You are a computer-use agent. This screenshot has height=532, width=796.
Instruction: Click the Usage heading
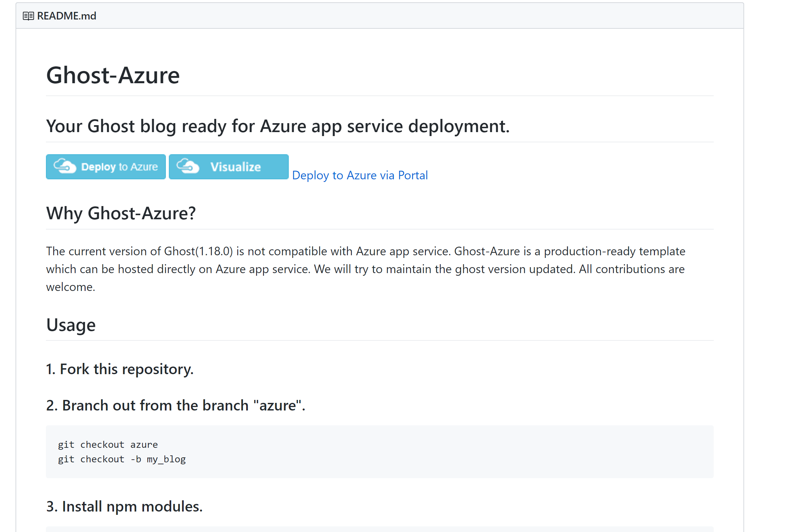(x=71, y=325)
